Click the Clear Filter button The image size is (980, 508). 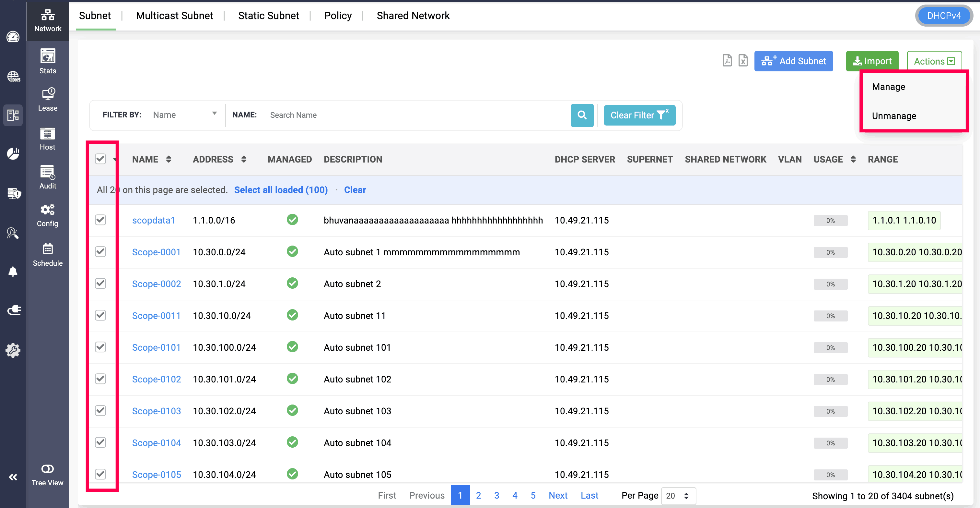pyautogui.click(x=639, y=115)
